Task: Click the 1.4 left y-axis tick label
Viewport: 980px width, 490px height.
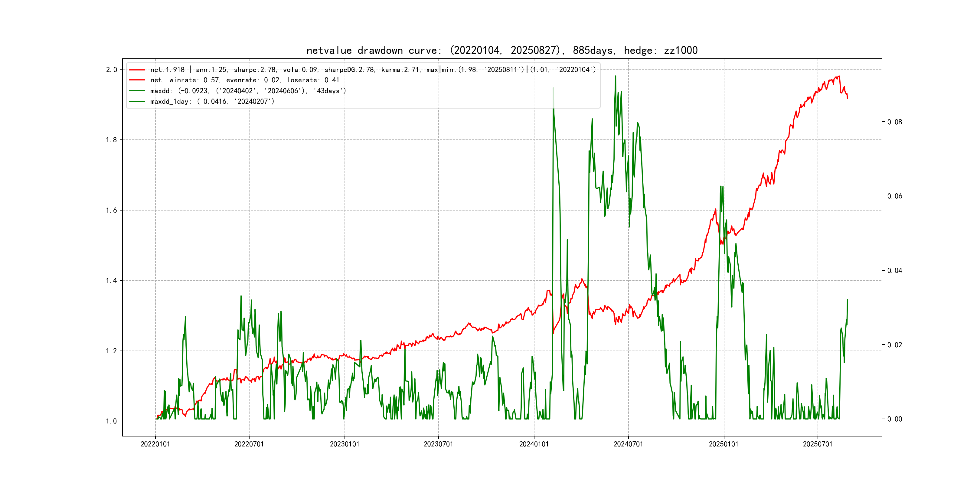Action: [111, 281]
